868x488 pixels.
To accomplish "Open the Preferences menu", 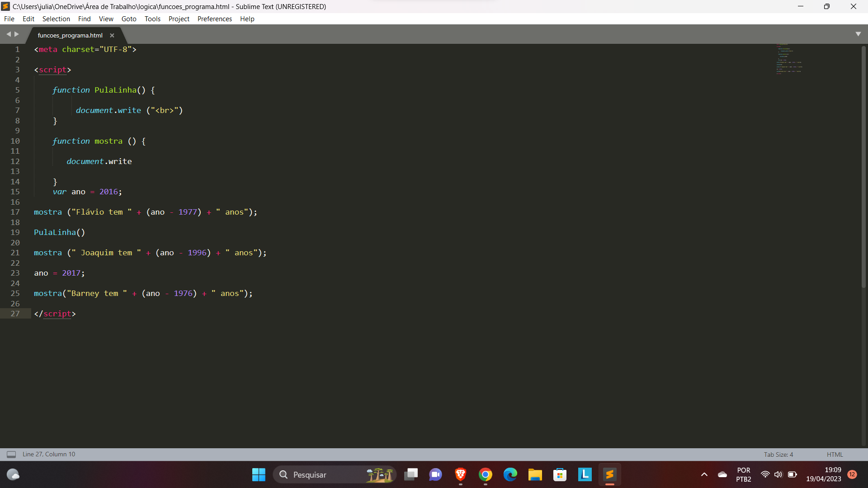I will tap(215, 19).
